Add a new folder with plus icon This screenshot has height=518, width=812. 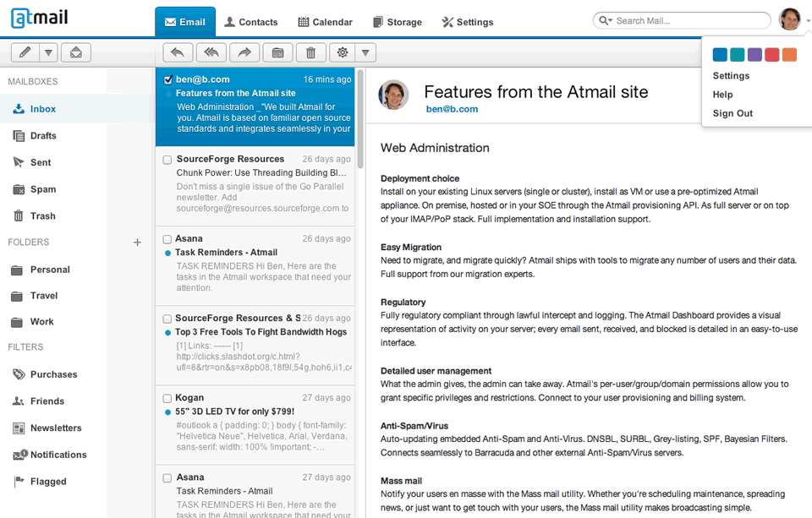pos(137,243)
